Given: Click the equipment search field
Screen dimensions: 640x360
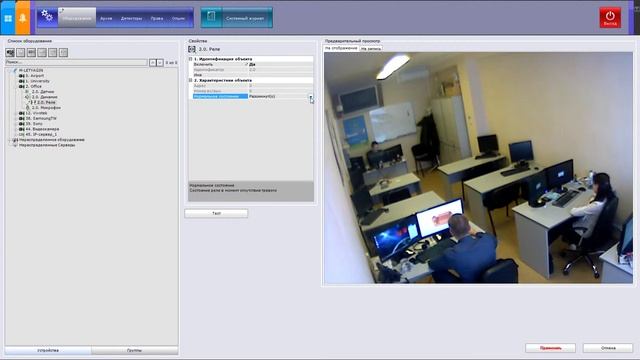Looking at the screenshot, I should tap(76, 62).
